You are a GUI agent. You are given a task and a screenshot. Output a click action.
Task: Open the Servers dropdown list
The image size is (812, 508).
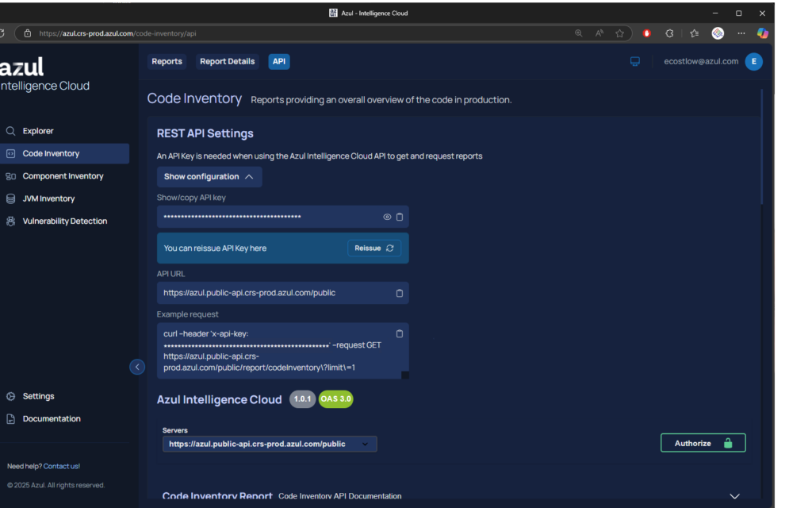(270, 444)
